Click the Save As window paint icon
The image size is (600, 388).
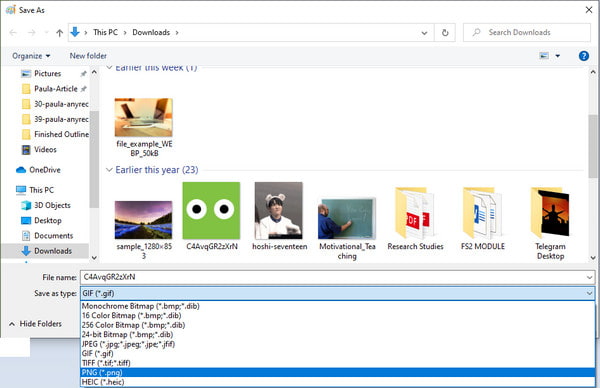click(11, 10)
